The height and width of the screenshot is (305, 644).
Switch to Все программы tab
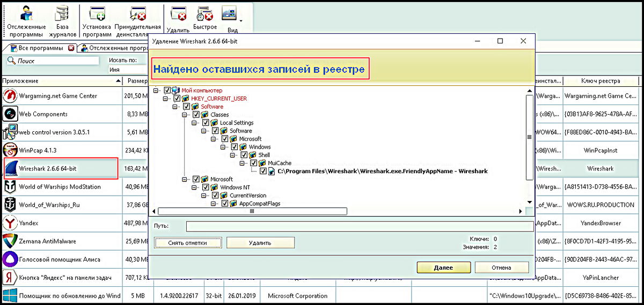pyautogui.click(x=40, y=48)
